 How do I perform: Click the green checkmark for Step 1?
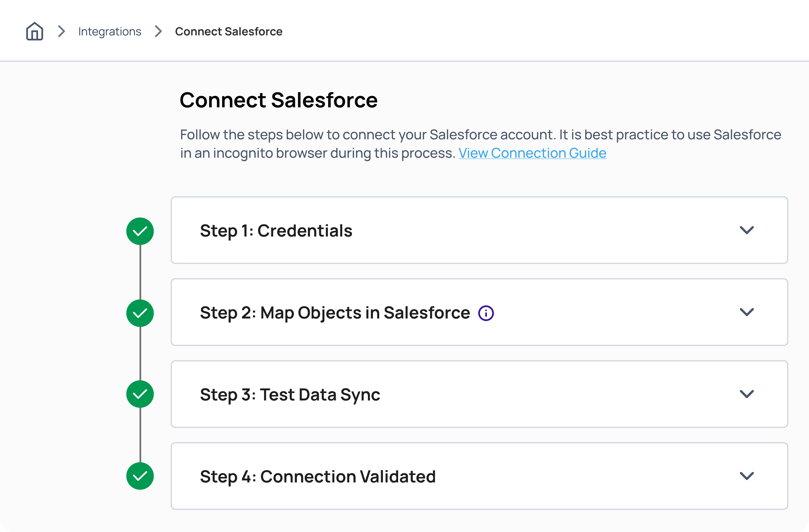(x=140, y=231)
